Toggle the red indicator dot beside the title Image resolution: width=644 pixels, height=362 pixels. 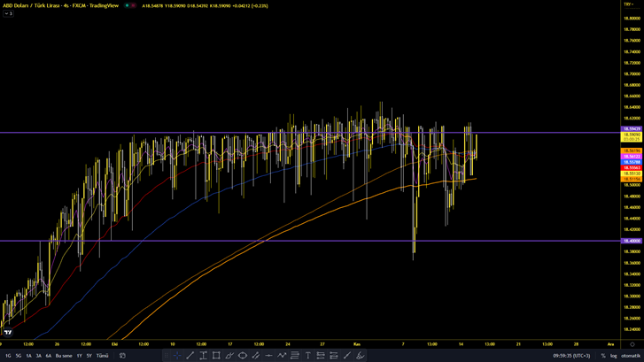133,5
